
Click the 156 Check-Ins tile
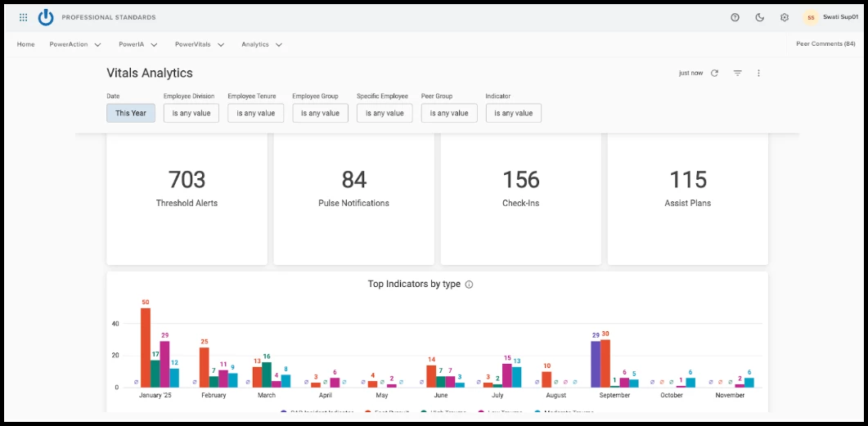pyautogui.click(x=521, y=199)
